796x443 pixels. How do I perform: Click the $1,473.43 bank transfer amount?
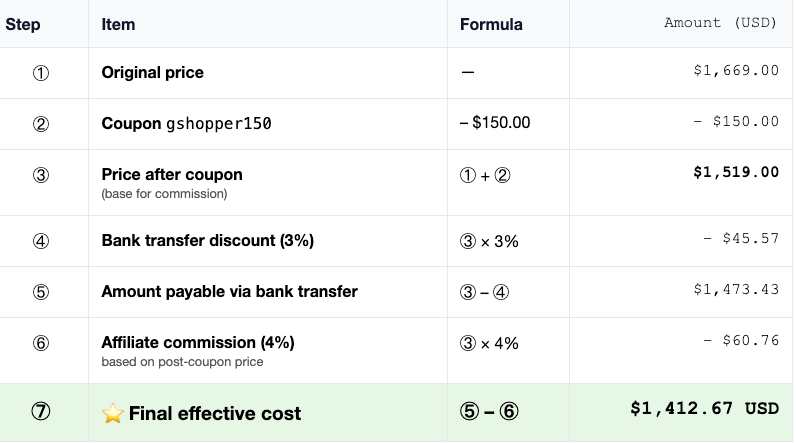tap(736, 289)
